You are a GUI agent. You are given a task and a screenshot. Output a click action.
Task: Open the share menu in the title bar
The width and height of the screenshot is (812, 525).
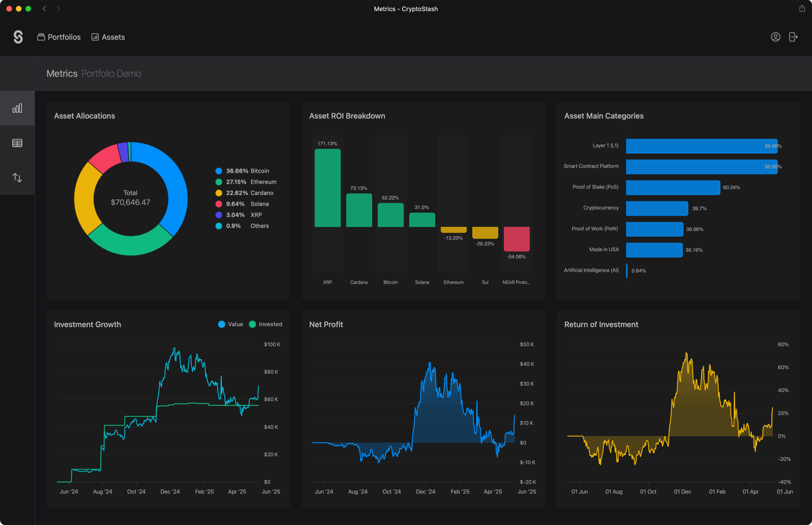(x=802, y=8)
